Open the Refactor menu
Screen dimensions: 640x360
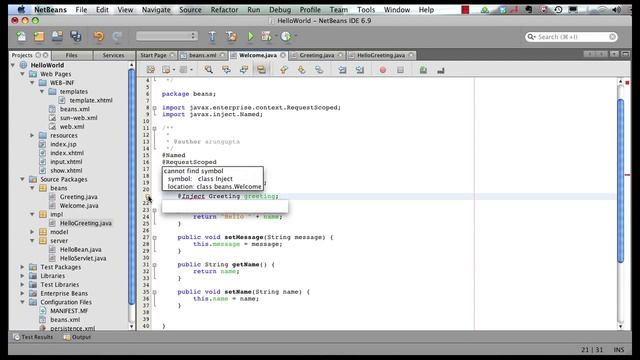coord(224,10)
